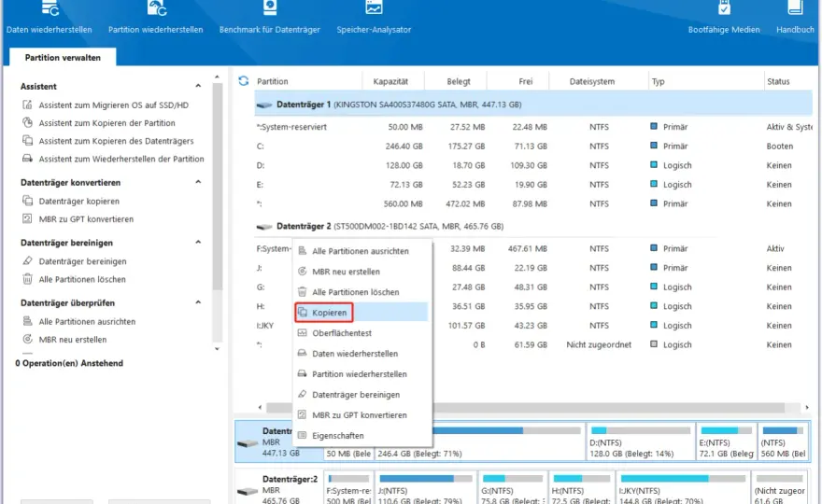The width and height of the screenshot is (822, 504).
Task: Choose Daten wiederherstellen in context menu
Action: point(362,353)
